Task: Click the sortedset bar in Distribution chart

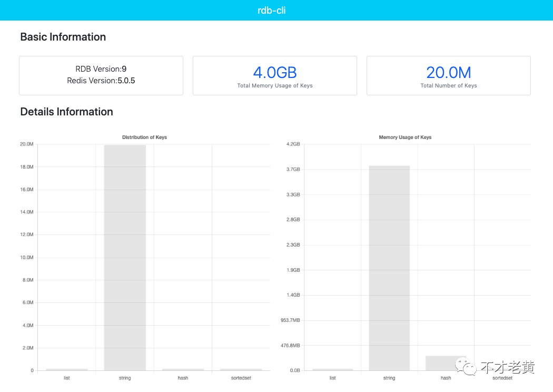Action: click(x=241, y=369)
